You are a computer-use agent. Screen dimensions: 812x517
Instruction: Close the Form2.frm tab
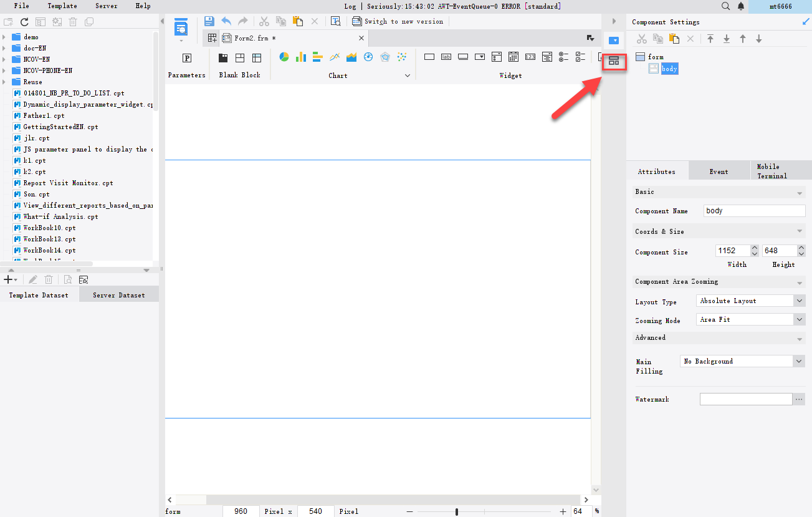361,38
